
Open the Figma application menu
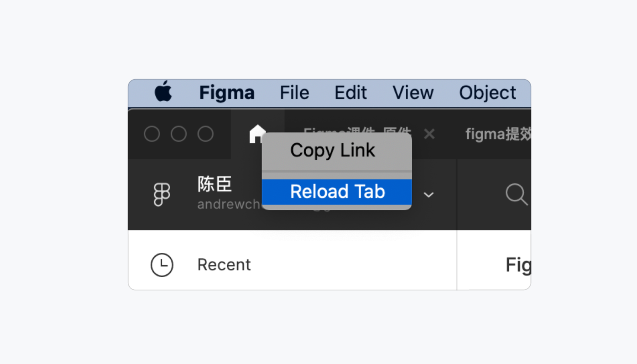(226, 92)
